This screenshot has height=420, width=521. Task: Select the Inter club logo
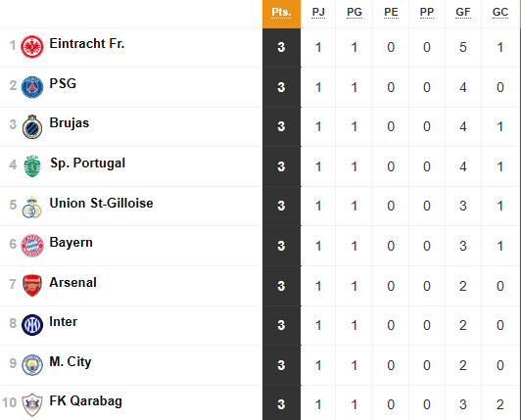[32, 325]
